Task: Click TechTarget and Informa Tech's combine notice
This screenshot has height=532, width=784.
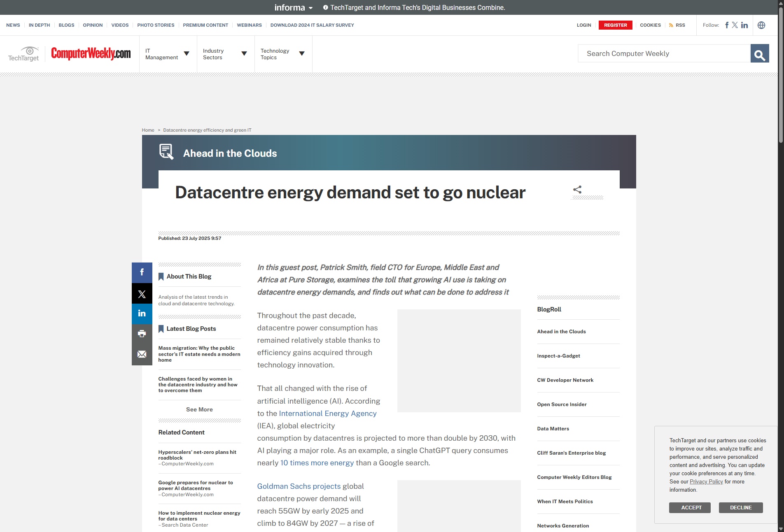Action: point(418,7)
